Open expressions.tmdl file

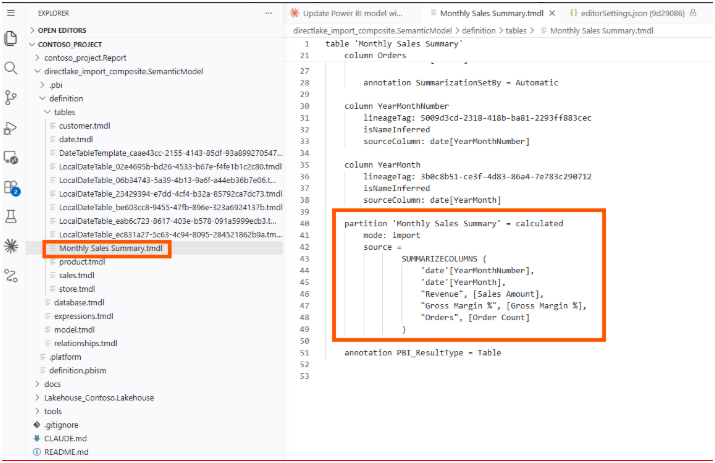click(x=83, y=316)
